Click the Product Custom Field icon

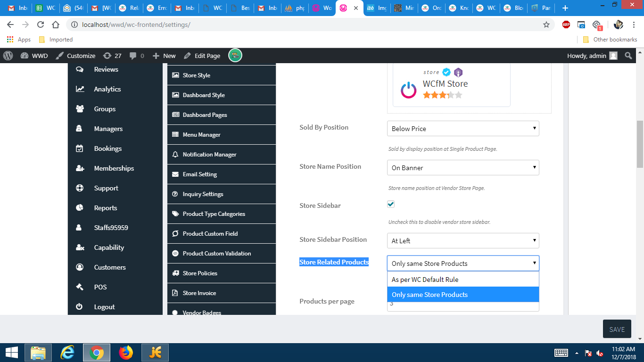pyautogui.click(x=175, y=234)
